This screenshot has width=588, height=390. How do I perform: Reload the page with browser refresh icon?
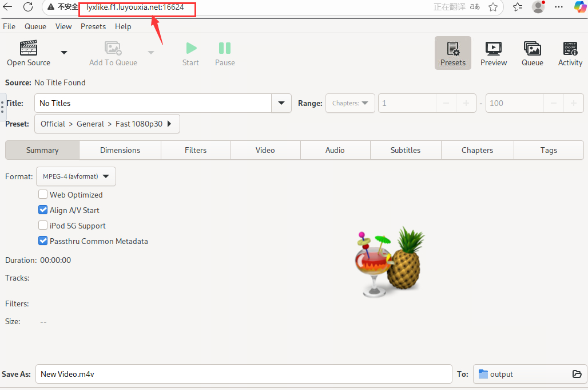[x=28, y=7]
